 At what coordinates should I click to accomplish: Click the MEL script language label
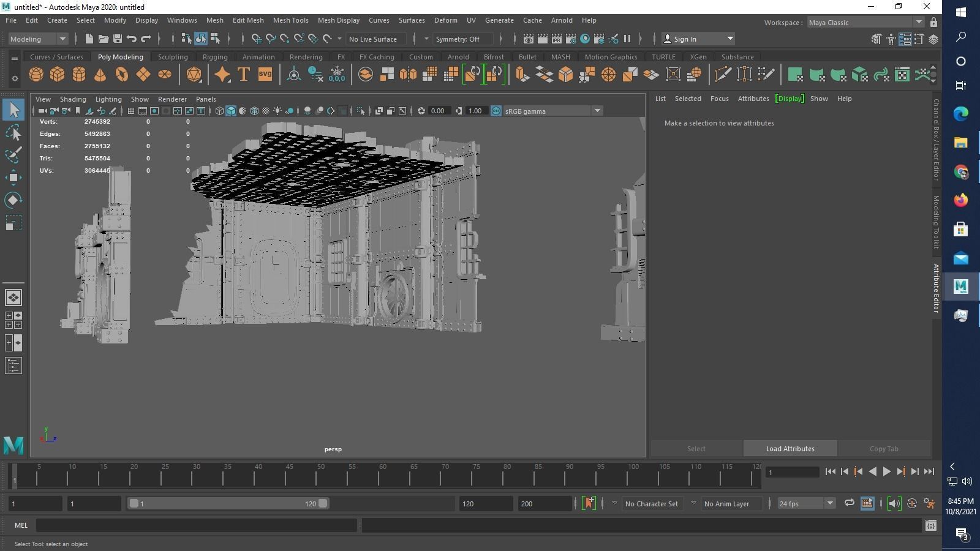click(x=21, y=525)
